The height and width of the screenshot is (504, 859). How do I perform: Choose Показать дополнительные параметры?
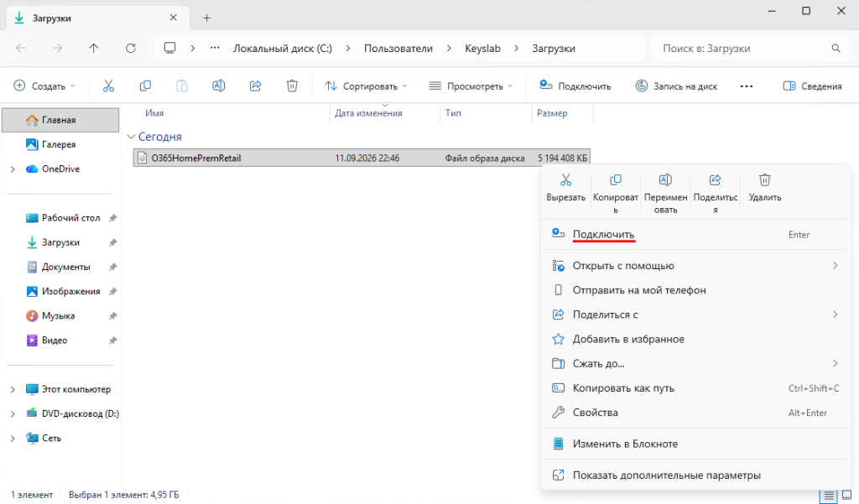(695, 475)
